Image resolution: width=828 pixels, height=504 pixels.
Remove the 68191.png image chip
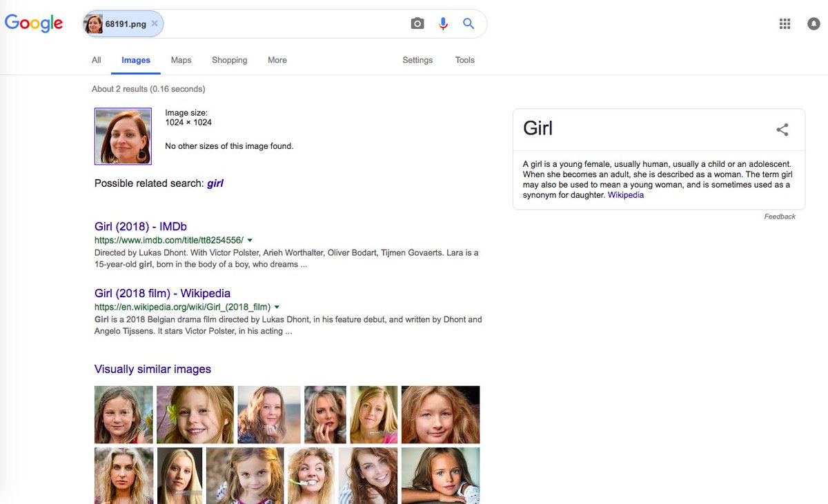click(x=155, y=23)
